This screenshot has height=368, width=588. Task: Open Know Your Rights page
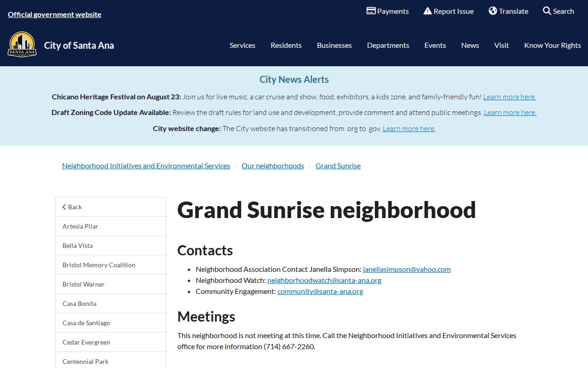[553, 45]
